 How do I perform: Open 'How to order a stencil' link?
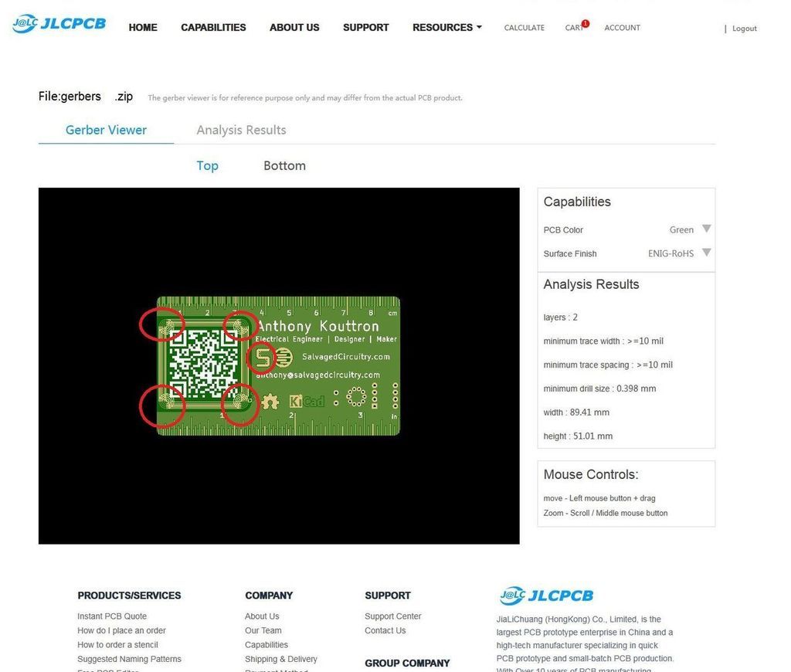click(117, 645)
